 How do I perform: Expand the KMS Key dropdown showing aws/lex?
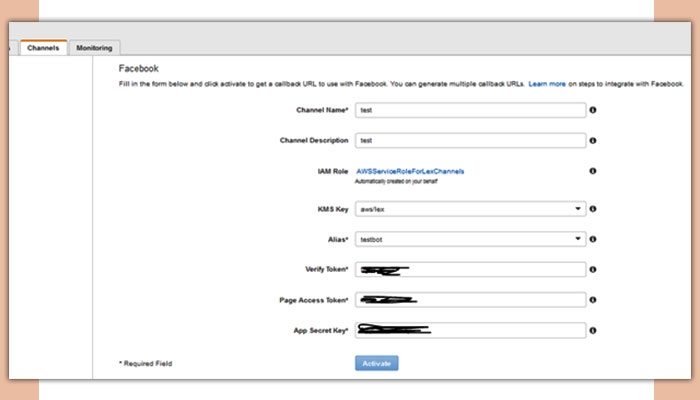[x=470, y=209]
